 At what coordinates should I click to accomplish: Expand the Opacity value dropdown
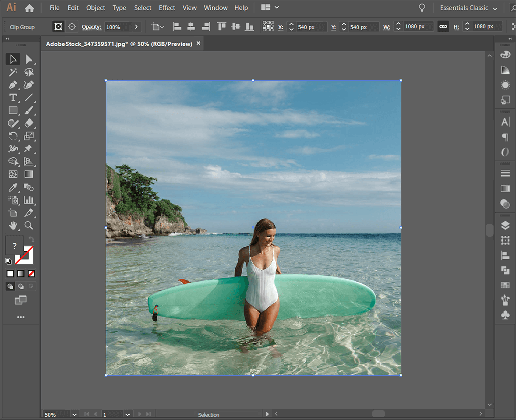click(x=135, y=26)
